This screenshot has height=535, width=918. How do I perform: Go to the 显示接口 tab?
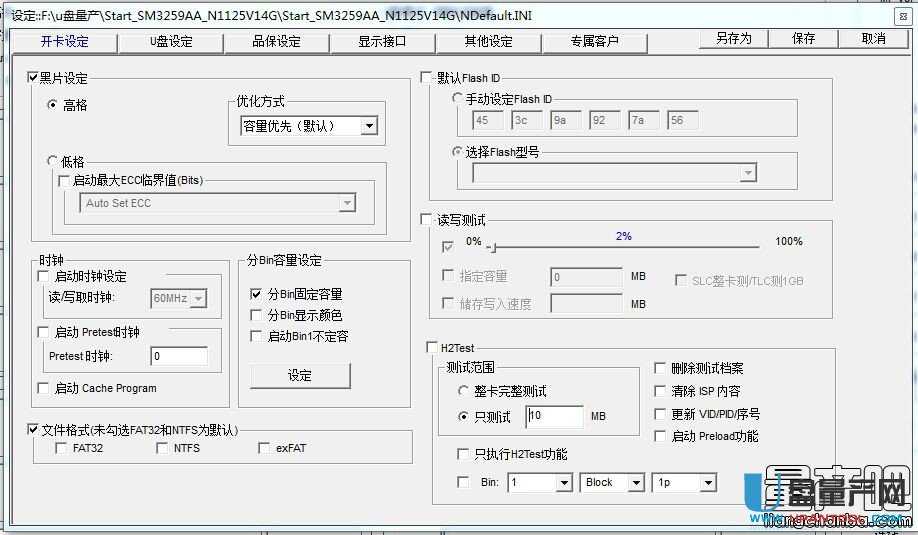point(382,41)
